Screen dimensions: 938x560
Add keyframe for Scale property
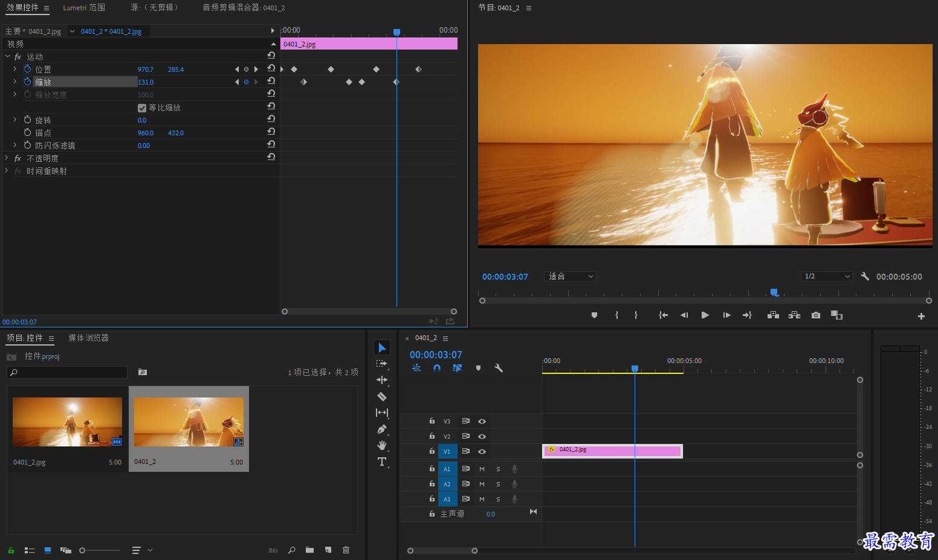pyautogui.click(x=246, y=82)
